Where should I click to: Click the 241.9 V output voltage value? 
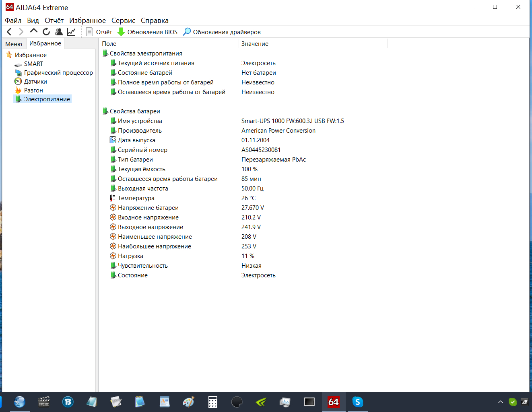click(x=251, y=227)
